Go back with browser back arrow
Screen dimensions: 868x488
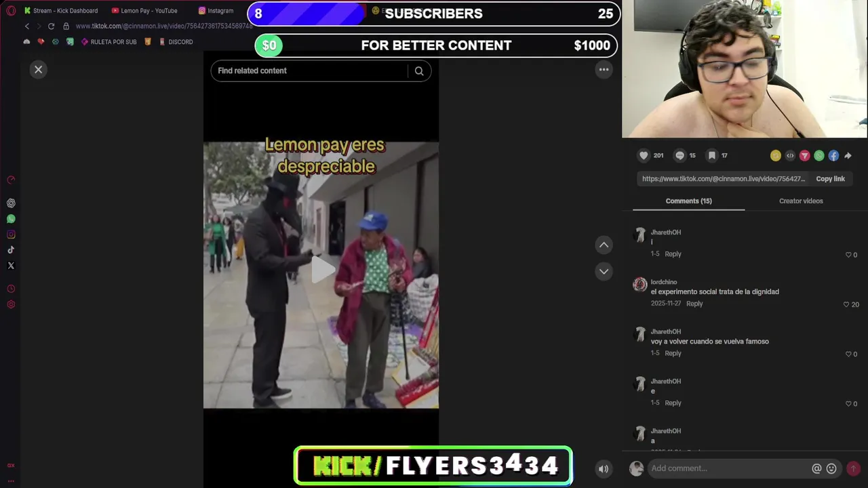[x=27, y=26]
